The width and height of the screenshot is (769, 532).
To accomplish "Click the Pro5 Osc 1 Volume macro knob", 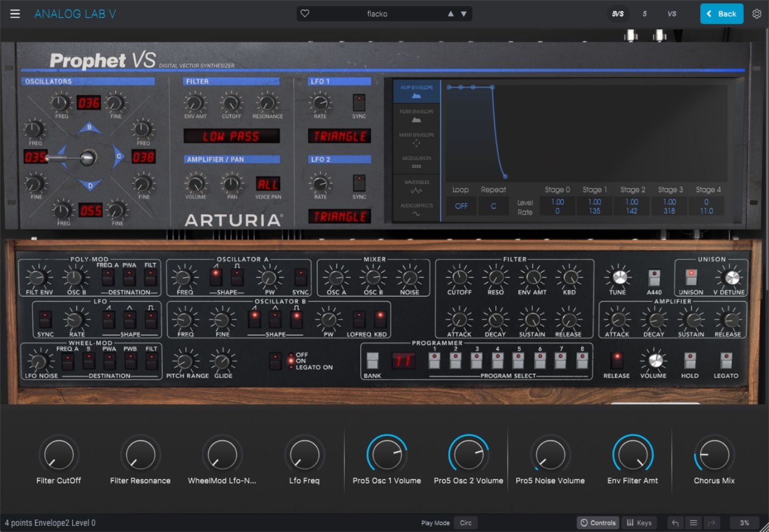I will click(x=387, y=455).
